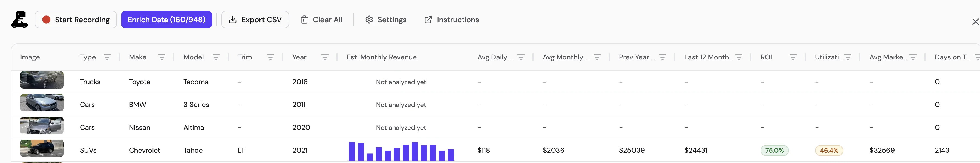
Task: Open the Avg Daily column filter
Action: coord(521,57)
